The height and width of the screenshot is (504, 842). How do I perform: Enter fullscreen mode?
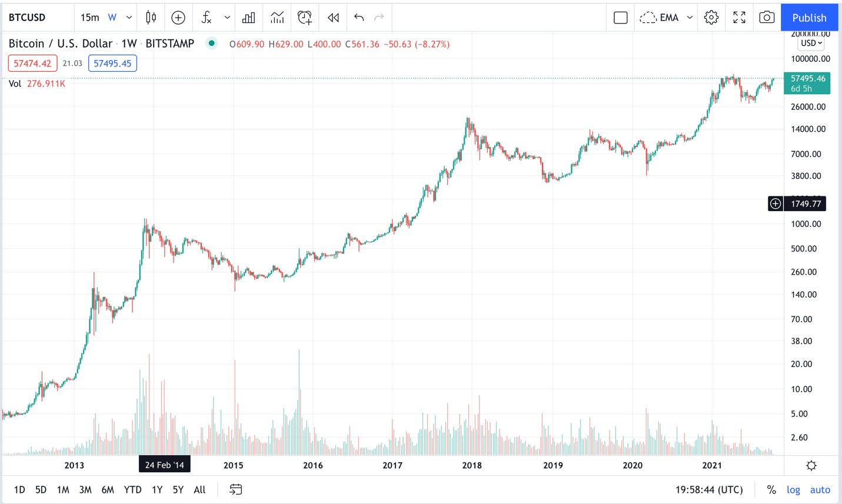740,18
